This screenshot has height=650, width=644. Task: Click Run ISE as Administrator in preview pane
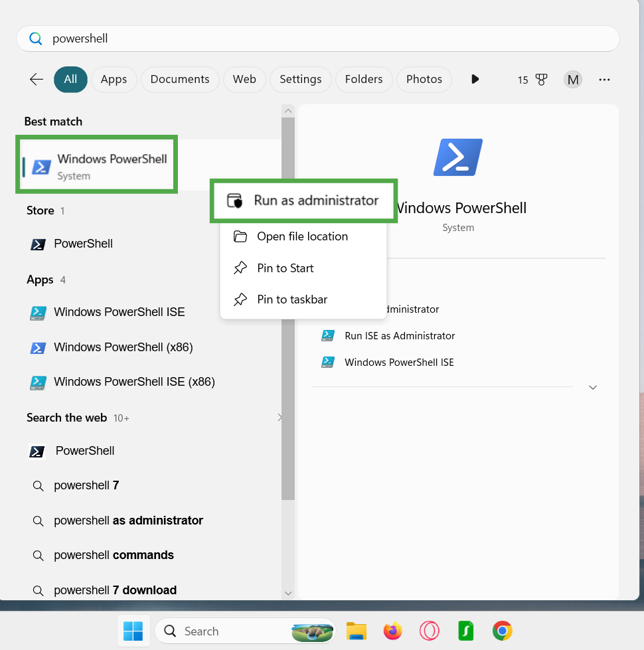400,336
